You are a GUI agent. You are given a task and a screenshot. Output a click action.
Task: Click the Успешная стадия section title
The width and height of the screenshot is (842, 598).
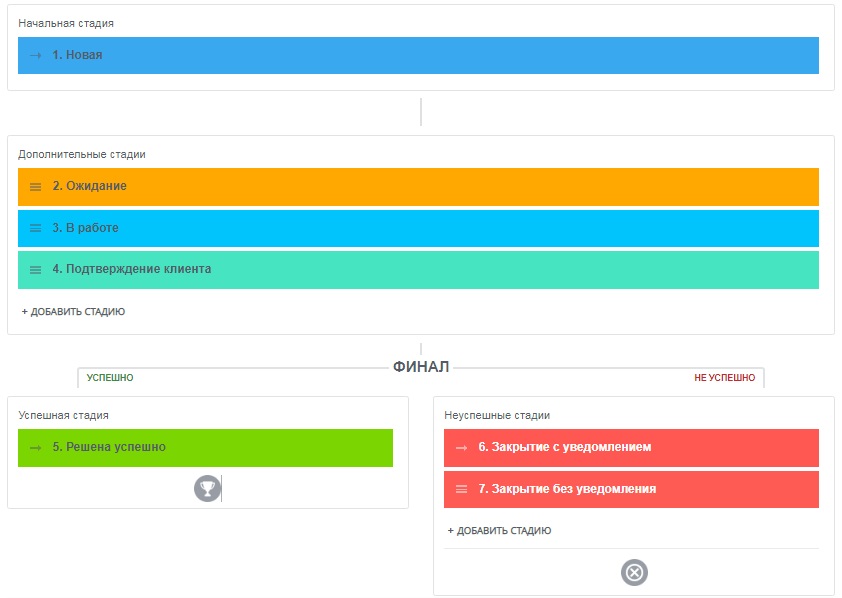tap(63, 415)
